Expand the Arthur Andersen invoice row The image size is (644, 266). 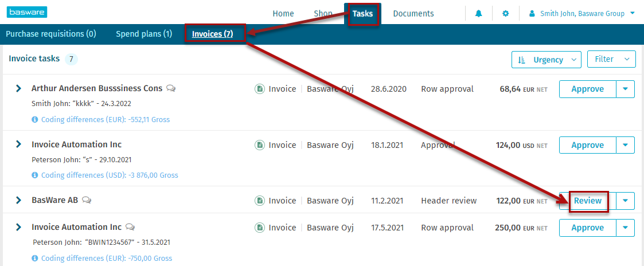coord(18,88)
